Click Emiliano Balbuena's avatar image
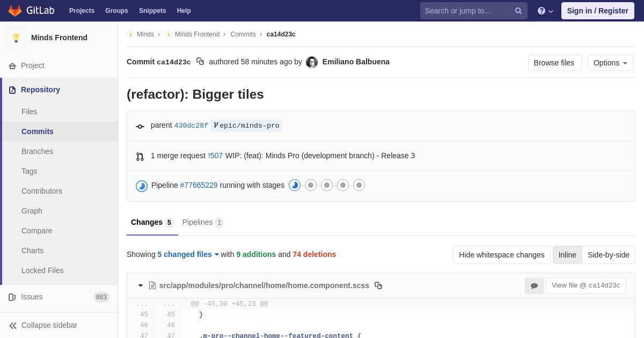644x338 pixels. 312,62
